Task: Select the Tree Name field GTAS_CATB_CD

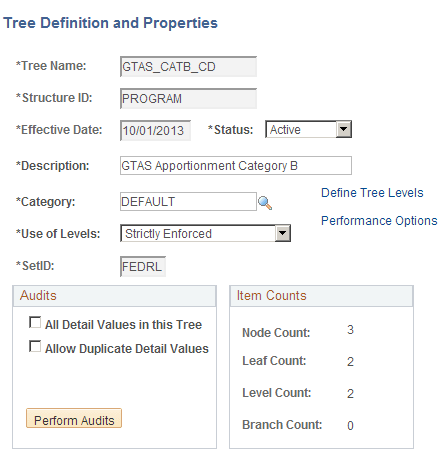Action: 188,67
